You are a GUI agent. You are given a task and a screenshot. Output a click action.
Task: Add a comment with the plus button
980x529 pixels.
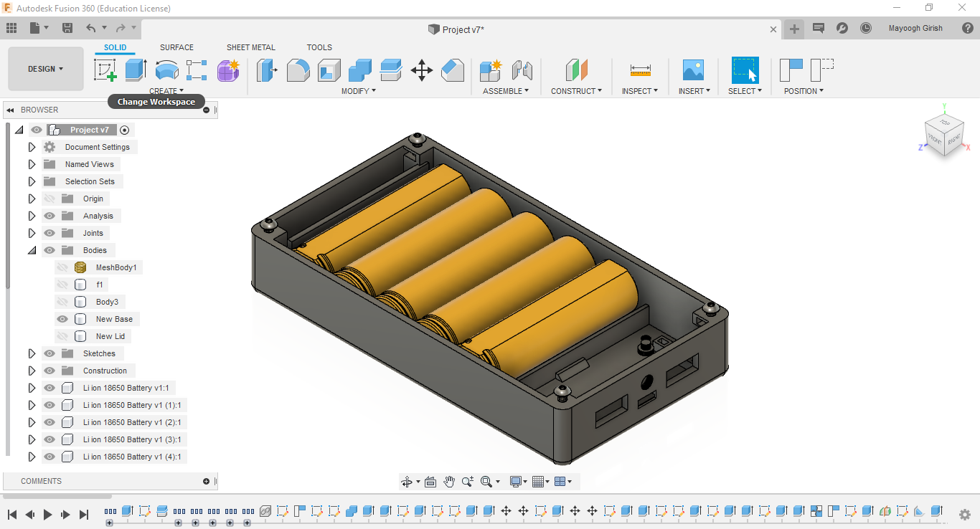(207, 481)
